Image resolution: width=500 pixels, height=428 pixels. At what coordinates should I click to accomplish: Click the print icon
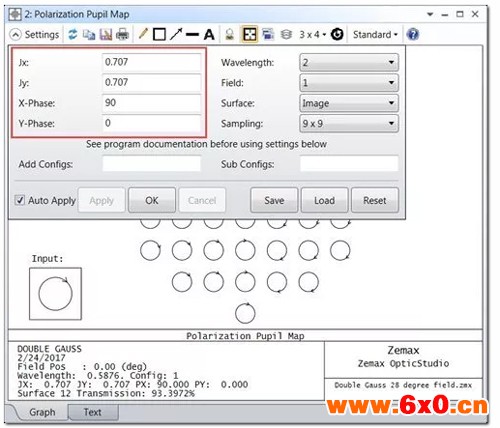click(122, 34)
